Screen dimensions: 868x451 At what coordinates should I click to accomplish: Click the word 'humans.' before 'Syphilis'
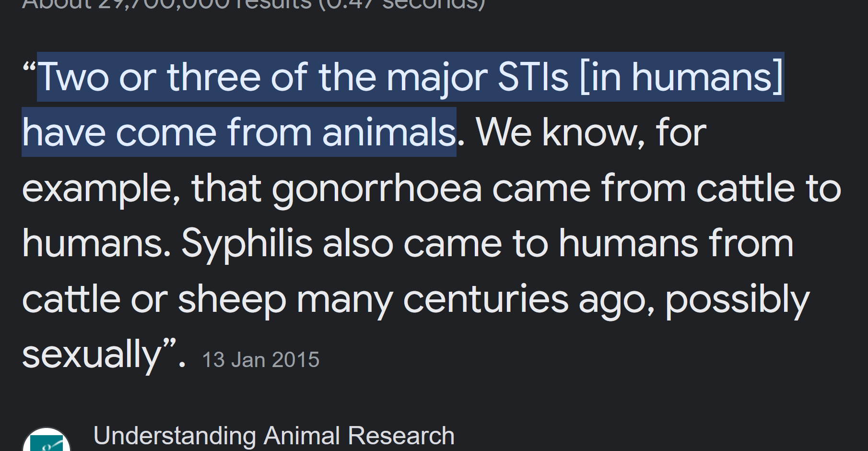(x=96, y=244)
